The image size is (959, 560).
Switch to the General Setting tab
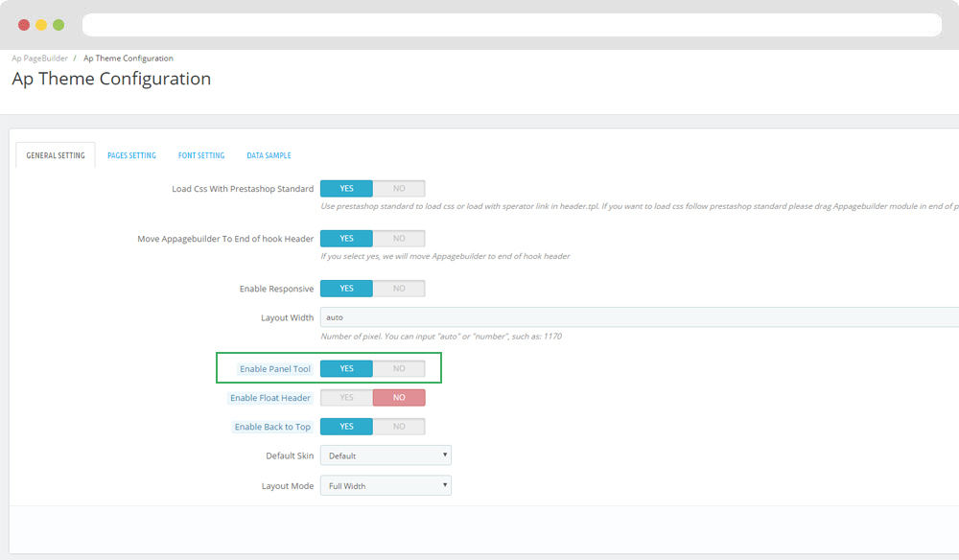point(56,155)
